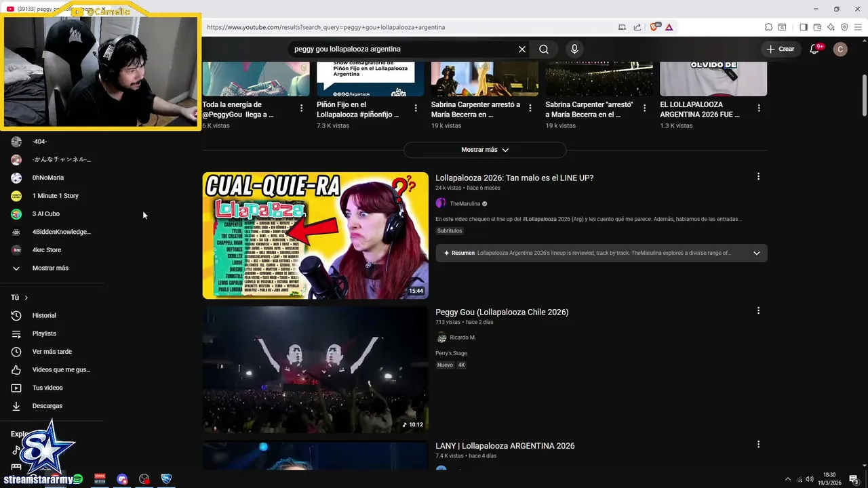Expand shorts shelf with Mostrar más
This screenshot has width=868, height=488.
point(485,150)
